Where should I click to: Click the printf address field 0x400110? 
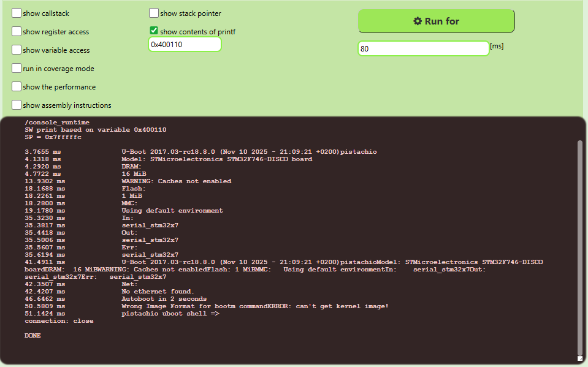185,45
